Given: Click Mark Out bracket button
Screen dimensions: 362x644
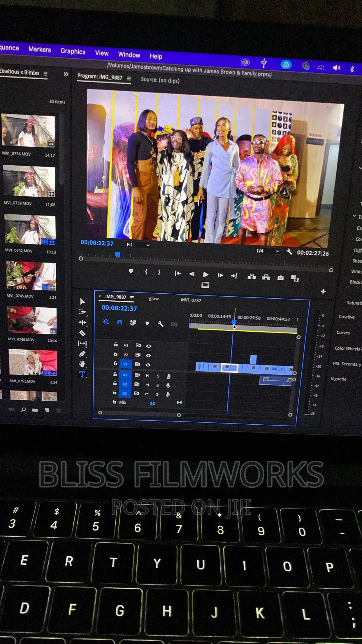Looking at the screenshot, I should (x=159, y=272).
